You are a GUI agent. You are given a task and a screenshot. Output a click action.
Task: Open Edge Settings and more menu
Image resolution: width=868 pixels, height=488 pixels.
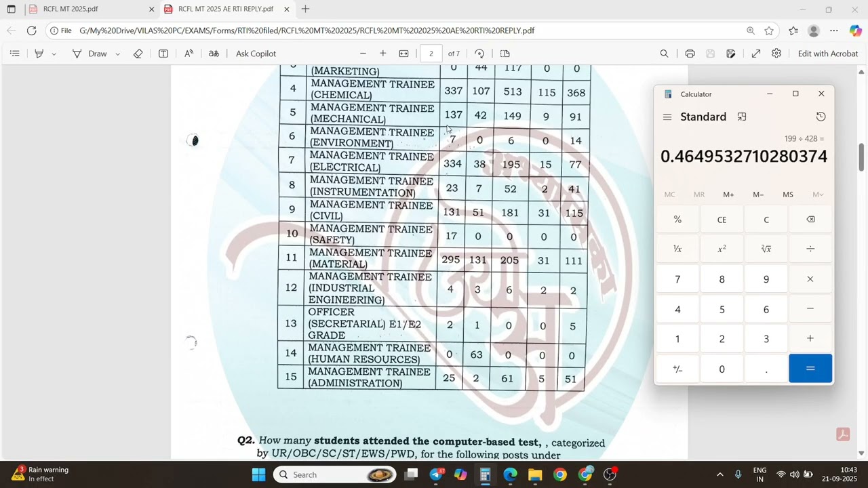(x=834, y=30)
